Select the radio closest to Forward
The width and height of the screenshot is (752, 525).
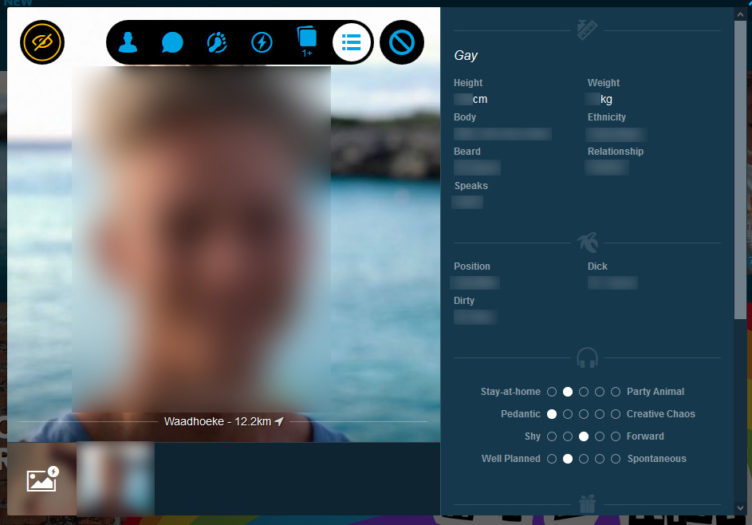(x=615, y=436)
